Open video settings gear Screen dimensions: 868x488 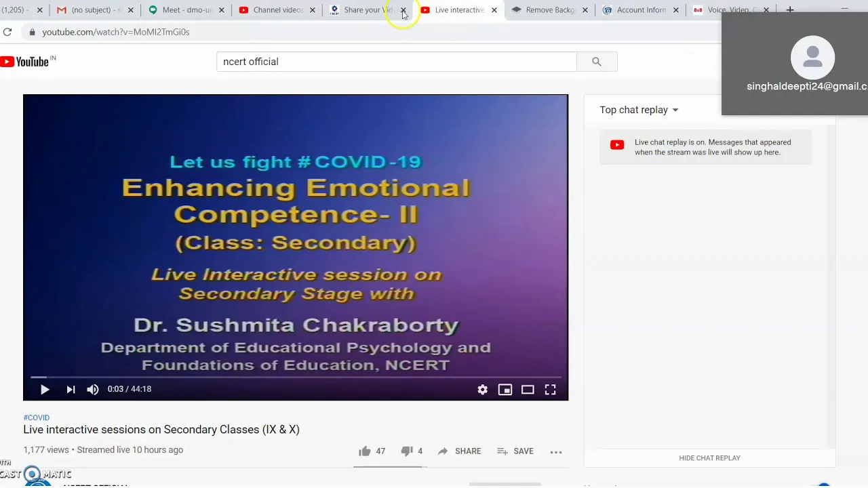(x=482, y=389)
